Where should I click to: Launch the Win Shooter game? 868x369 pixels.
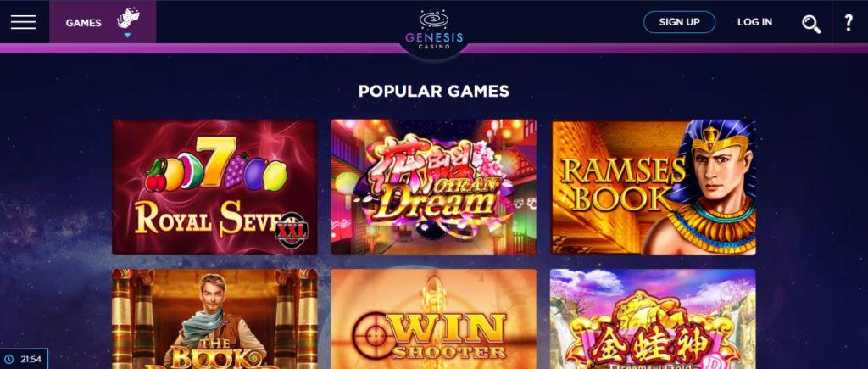(434, 319)
